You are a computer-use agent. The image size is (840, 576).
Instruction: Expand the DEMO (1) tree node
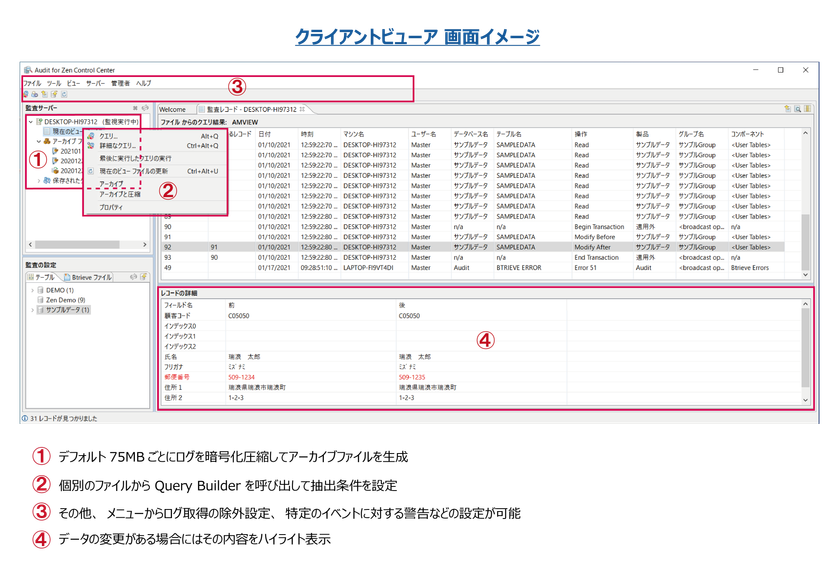click(32, 290)
